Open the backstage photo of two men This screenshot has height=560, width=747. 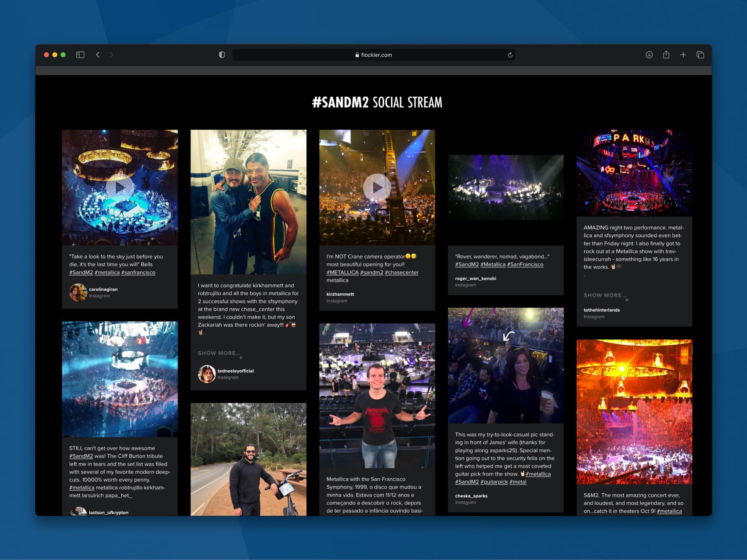(x=248, y=202)
